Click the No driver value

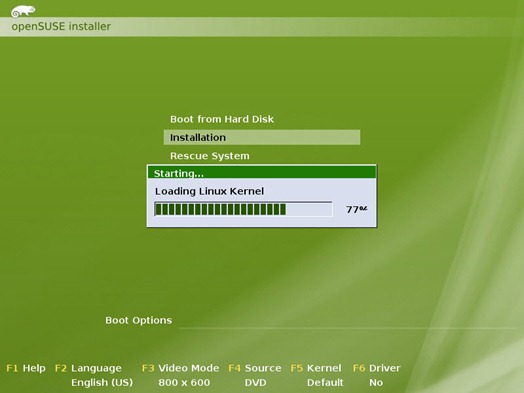click(x=376, y=382)
